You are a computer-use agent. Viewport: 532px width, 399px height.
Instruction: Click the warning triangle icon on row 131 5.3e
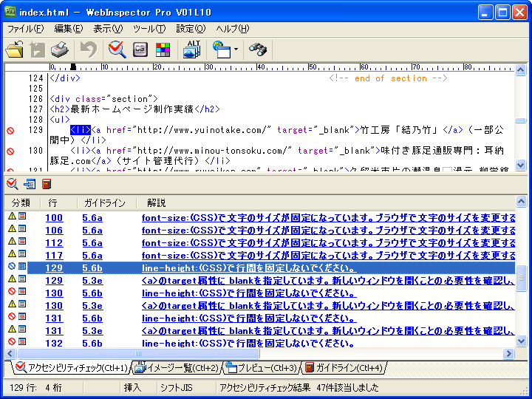[x=13, y=329]
